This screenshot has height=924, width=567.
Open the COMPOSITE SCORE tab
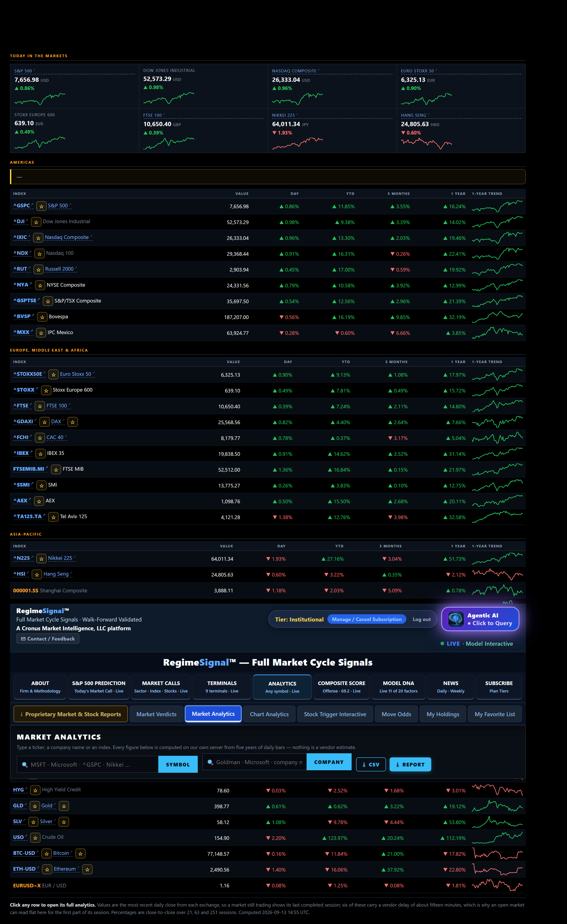tap(341, 687)
